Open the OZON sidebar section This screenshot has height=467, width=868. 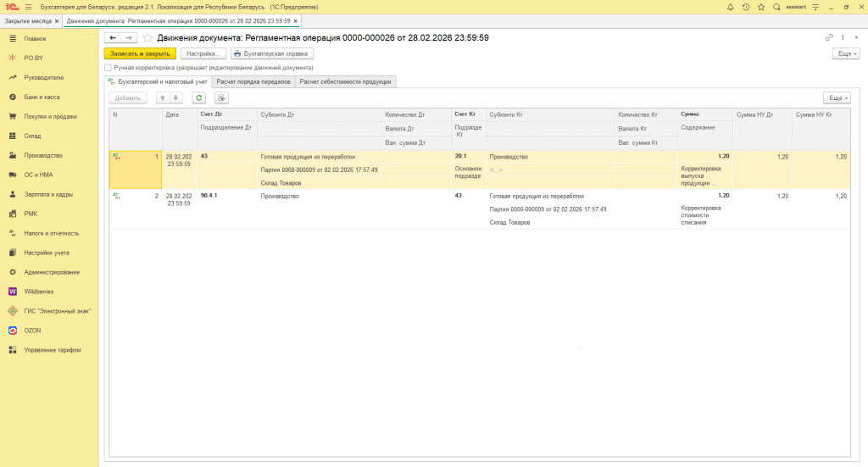point(32,331)
